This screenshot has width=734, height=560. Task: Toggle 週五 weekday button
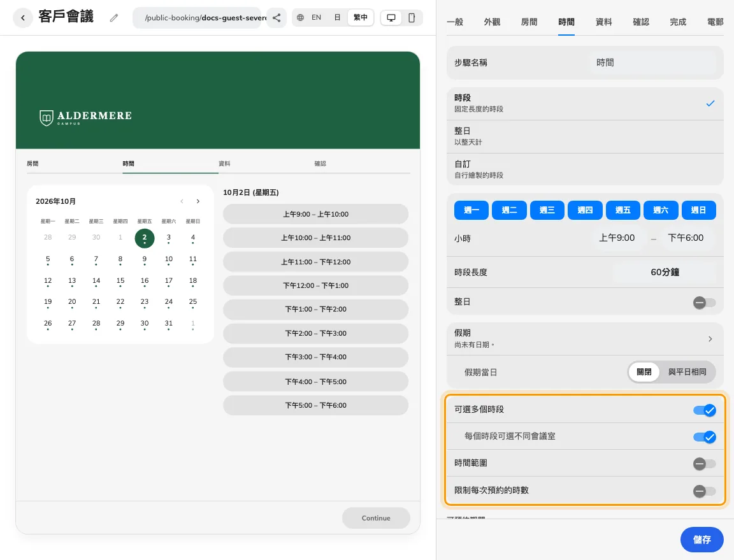(623, 210)
